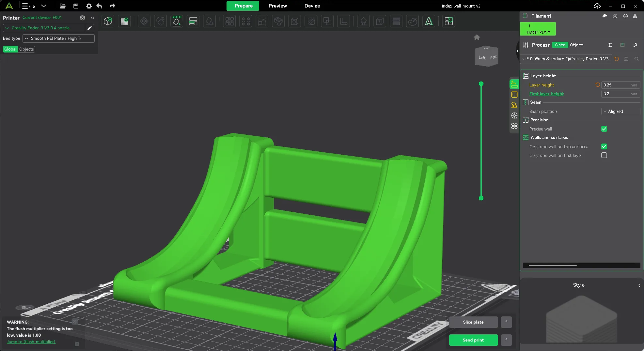This screenshot has width=644, height=351.
Task: Open the File menu
Action: coord(28,6)
